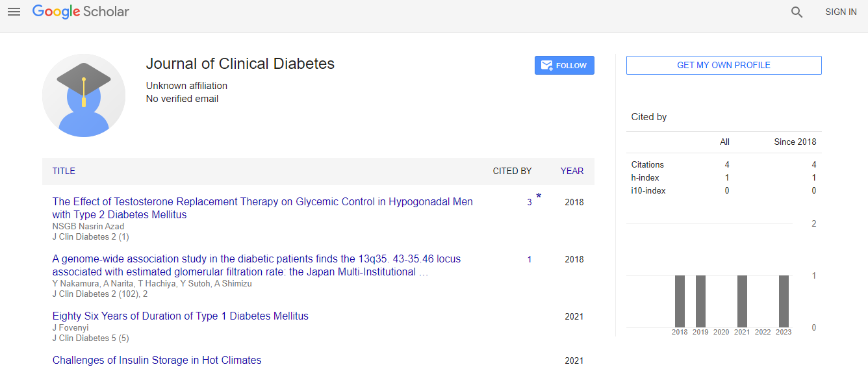Click the profile avatar graduation cap image

pos(84,95)
